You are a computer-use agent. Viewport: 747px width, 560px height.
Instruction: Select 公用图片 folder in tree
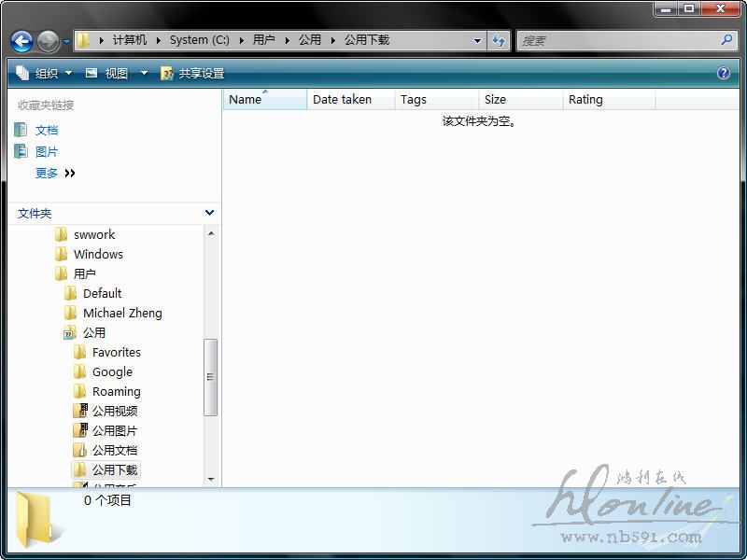tap(115, 431)
